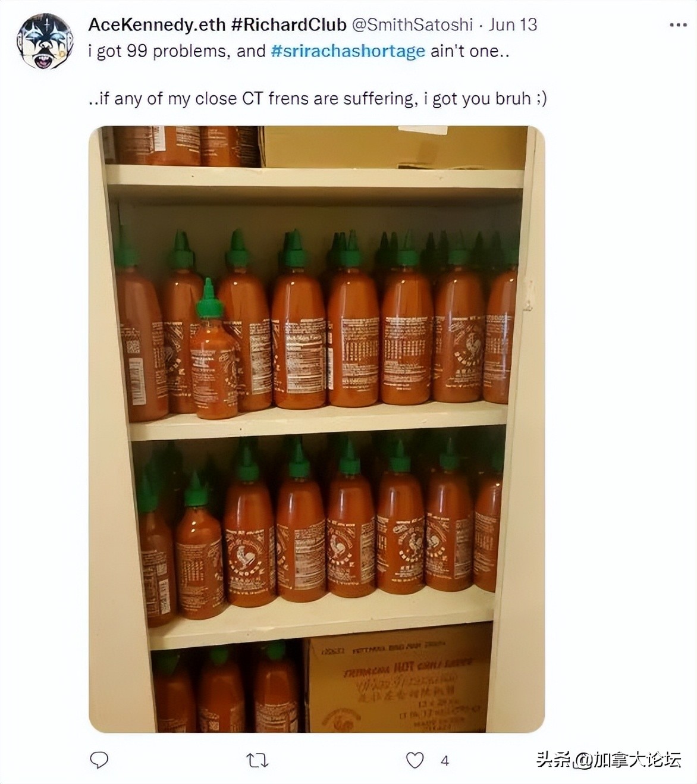Click the AceKennedy.eth #RichardClub display name
This screenshot has width=697, height=784.
[217, 25]
